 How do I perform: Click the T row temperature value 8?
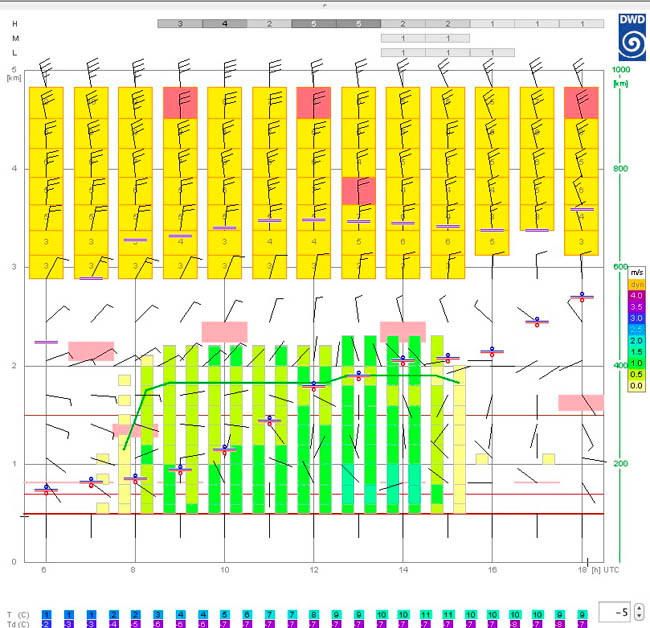point(314,615)
